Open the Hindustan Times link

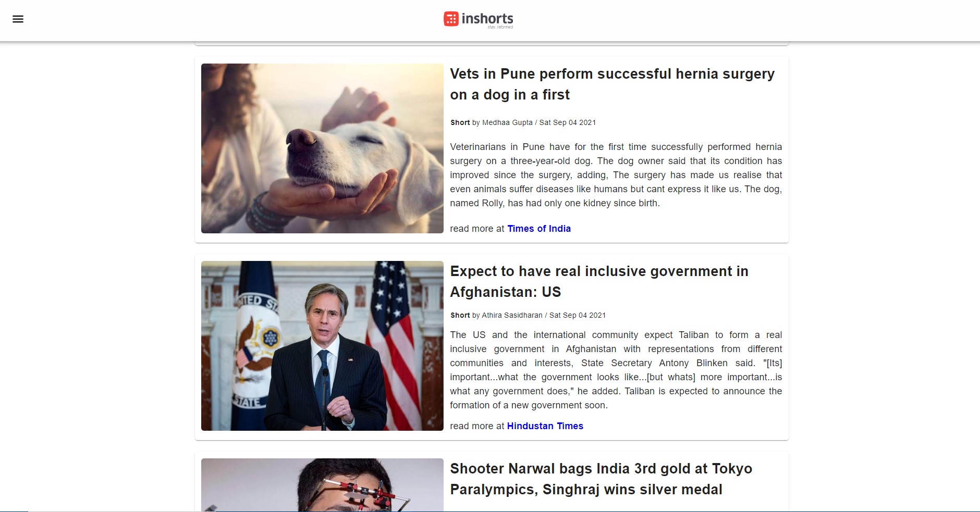pyautogui.click(x=545, y=426)
